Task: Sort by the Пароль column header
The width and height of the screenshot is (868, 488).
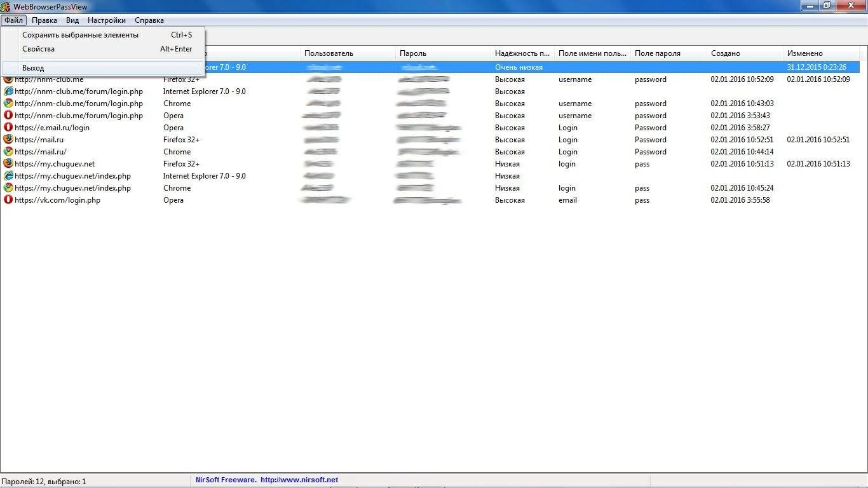Action: pyautogui.click(x=444, y=53)
